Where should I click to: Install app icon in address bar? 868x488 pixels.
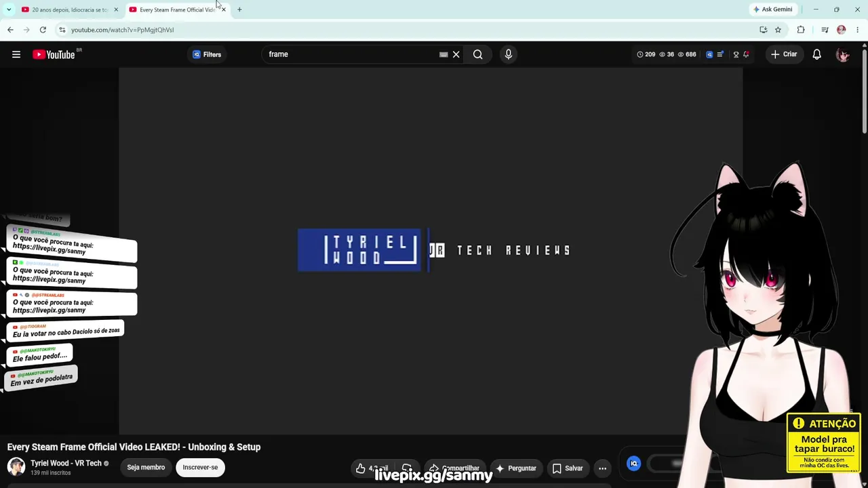pyautogui.click(x=764, y=30)
